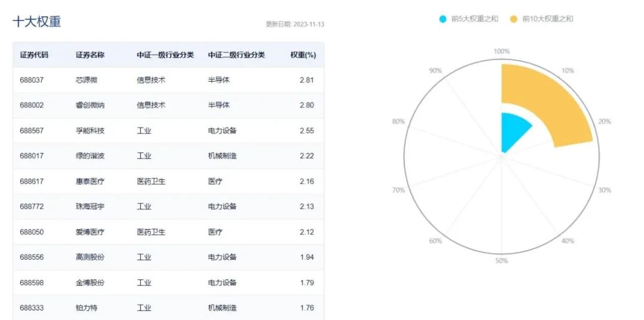644x320 pixels.
Task: Open stock code 688050
Action: 32,232
